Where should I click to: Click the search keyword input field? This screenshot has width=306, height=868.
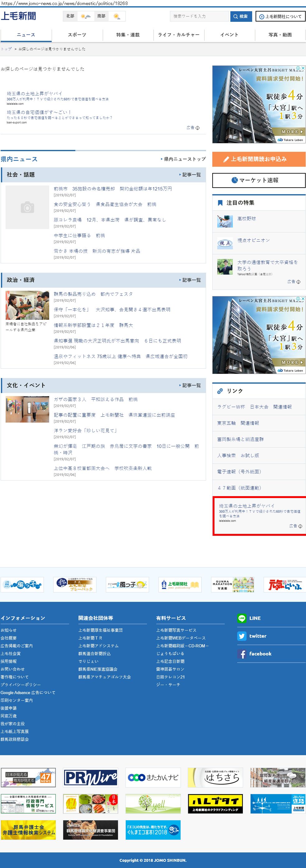pos(199,16)
